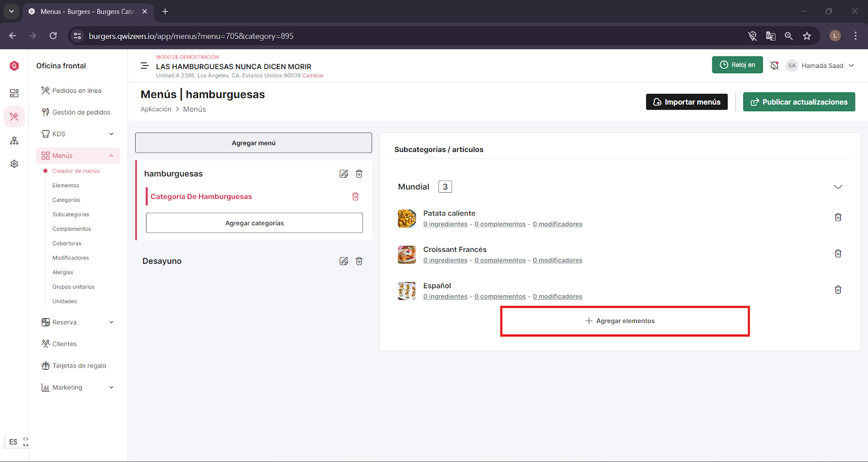Select Coberturas submenu item
Screen dimensions: 868x462
point(67,244)
